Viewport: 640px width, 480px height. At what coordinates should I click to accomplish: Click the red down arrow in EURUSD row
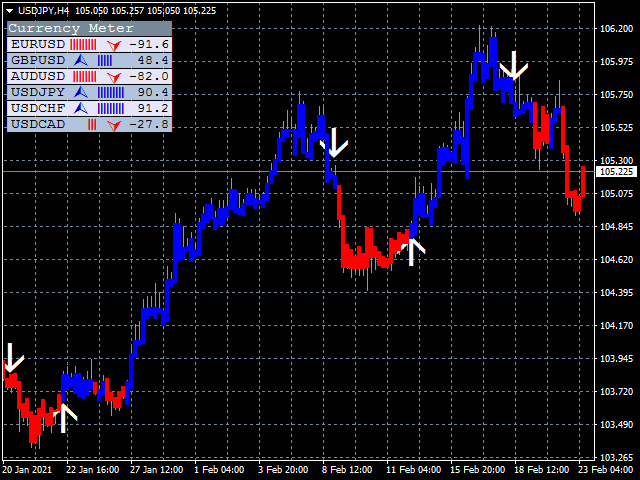pyautogui.click(x=115, y=45)
